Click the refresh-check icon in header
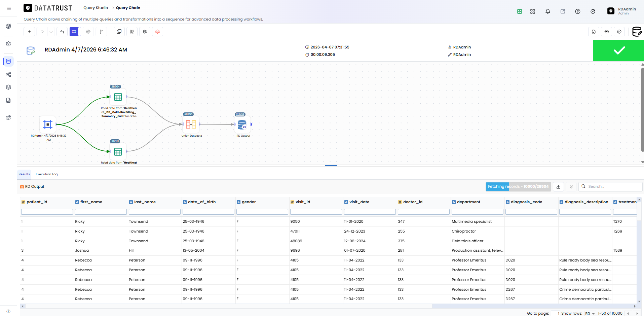Screen dimensions: 644x316 click(593, 11)
